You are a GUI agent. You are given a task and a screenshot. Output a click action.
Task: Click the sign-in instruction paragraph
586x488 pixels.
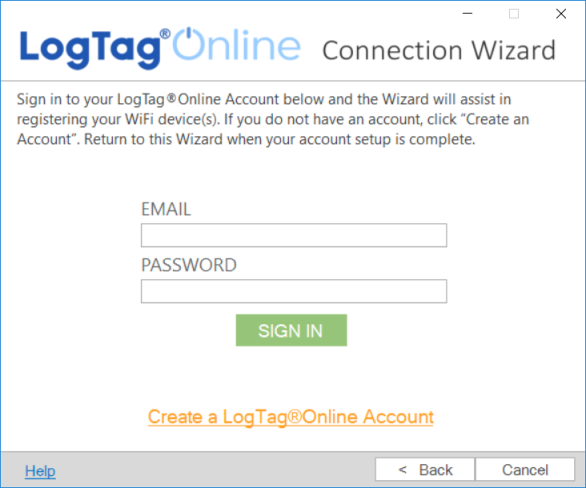[x=273, y=119]
